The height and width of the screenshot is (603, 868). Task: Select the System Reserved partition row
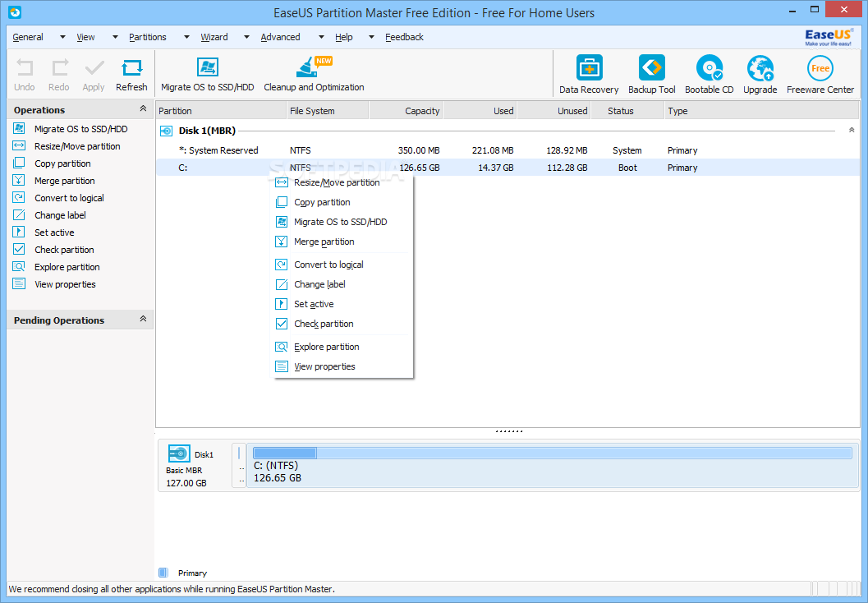[507, 150]
